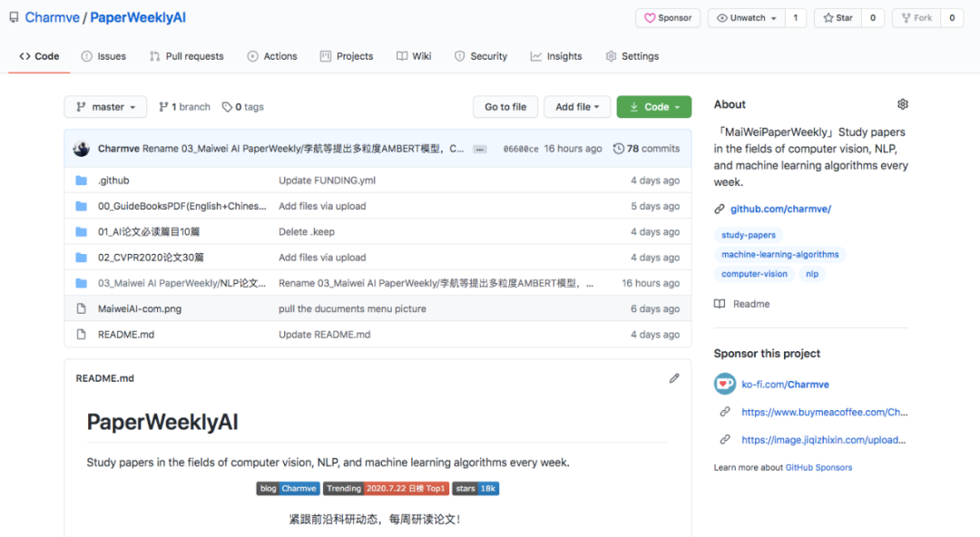This screenshot has width=980, height=537.
Task: Click the study-papers topic tag
Action: point(748,235)
